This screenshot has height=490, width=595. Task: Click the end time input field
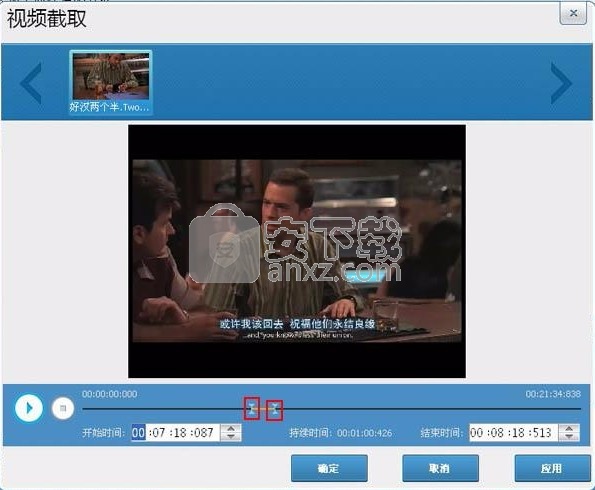[x=514, y=433]
